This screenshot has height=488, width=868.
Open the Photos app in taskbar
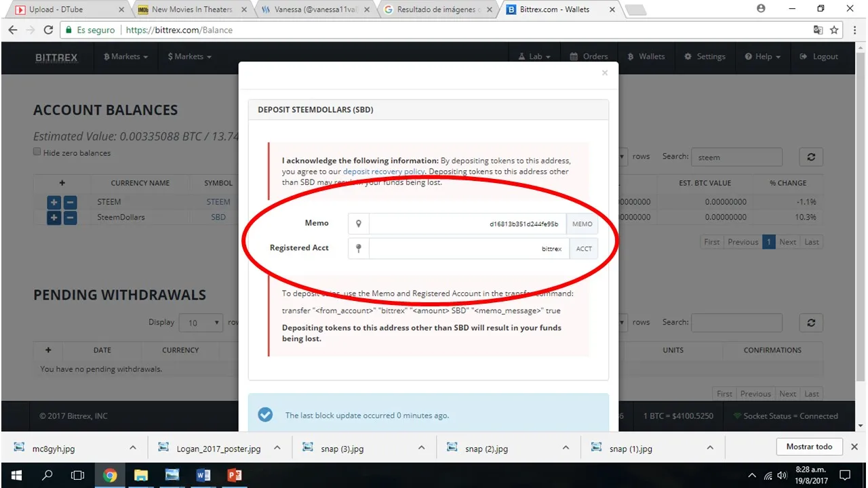pos(172,475)
